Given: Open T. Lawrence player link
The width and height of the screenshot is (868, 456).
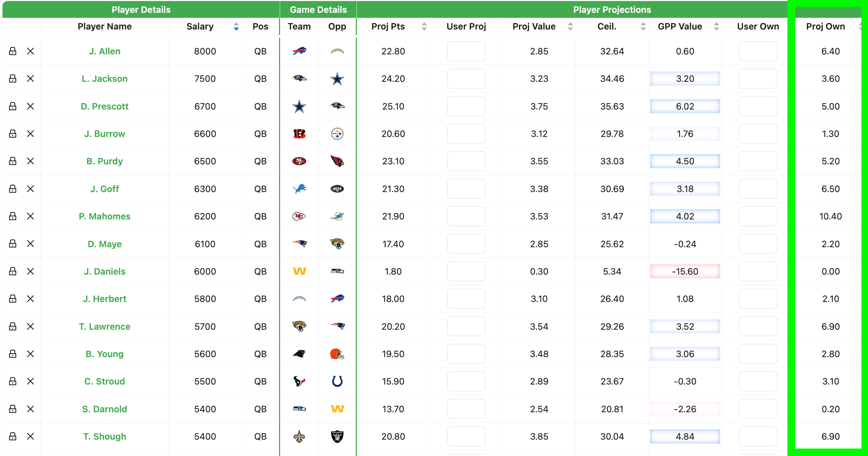Looking at the screenshot, I should pos(105,327).
